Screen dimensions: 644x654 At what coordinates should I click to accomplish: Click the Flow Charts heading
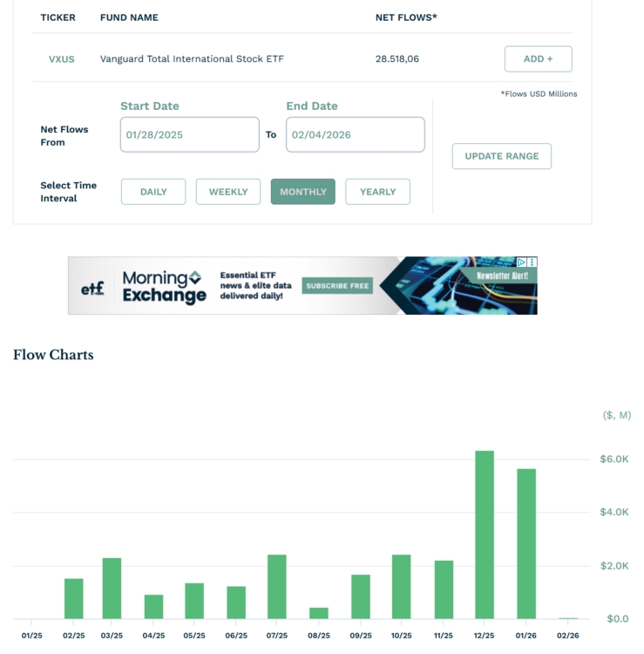[53, 355]
